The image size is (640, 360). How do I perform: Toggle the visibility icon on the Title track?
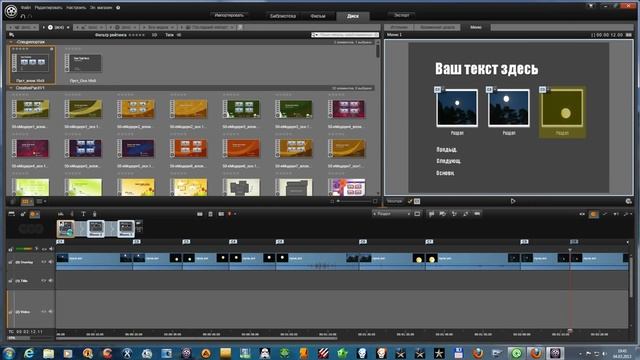pyautogui.click(x=44, y=281)
